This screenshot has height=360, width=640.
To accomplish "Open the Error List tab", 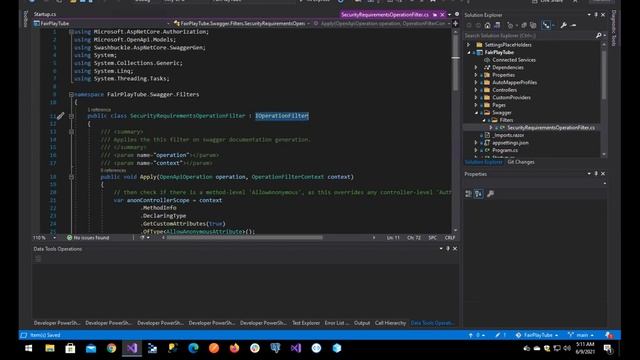I will (x=337, y=323).
